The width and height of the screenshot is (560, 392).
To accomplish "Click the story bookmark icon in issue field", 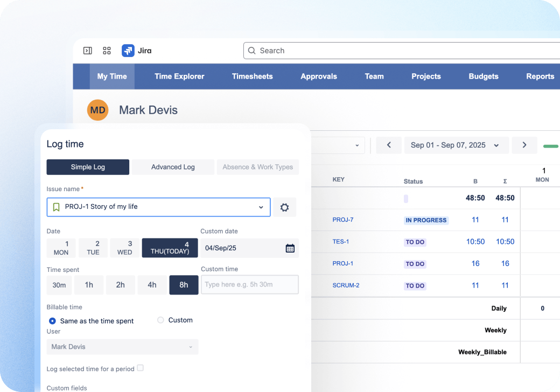I will click(56, 207).
